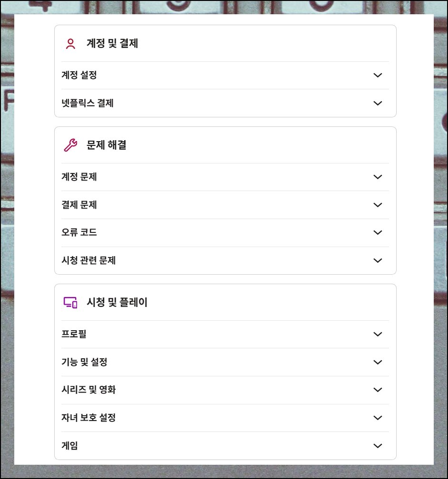The image size is (448, 479).
Task: Expand the 넷플릭스 결제 chevron
Action: pos(378,103)
